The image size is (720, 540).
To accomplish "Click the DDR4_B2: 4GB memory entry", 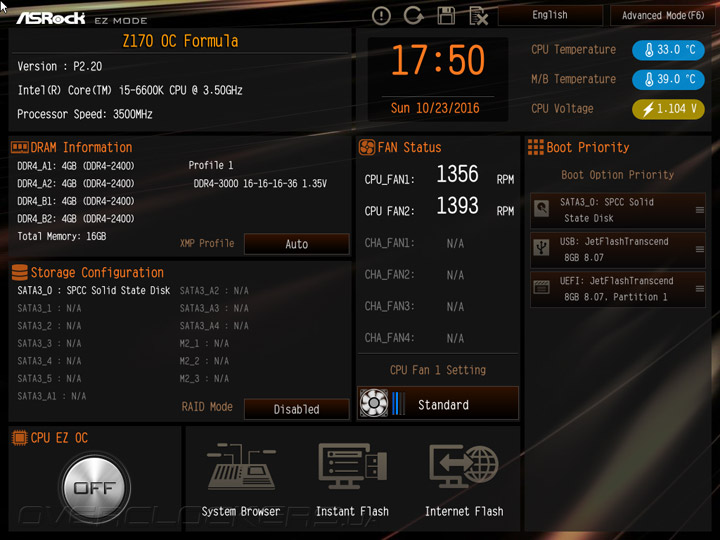I will [x=76, y=219].
